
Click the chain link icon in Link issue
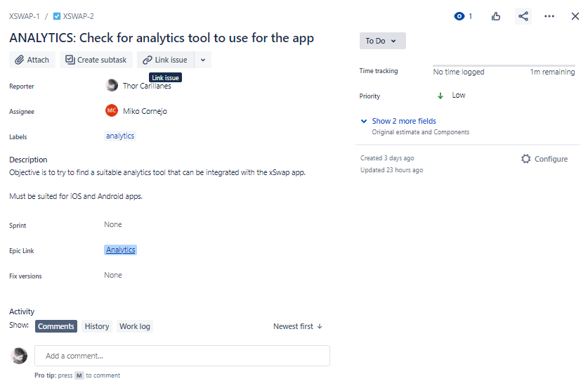(x=148, y=60)
